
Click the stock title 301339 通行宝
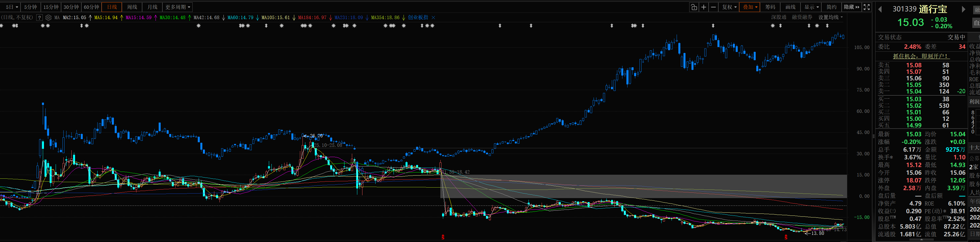[x=920, y=9]
